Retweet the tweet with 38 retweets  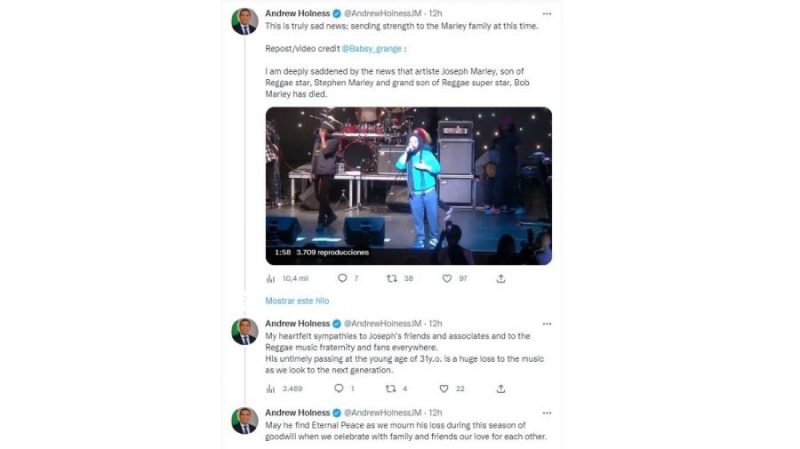[x=392, y=278]
